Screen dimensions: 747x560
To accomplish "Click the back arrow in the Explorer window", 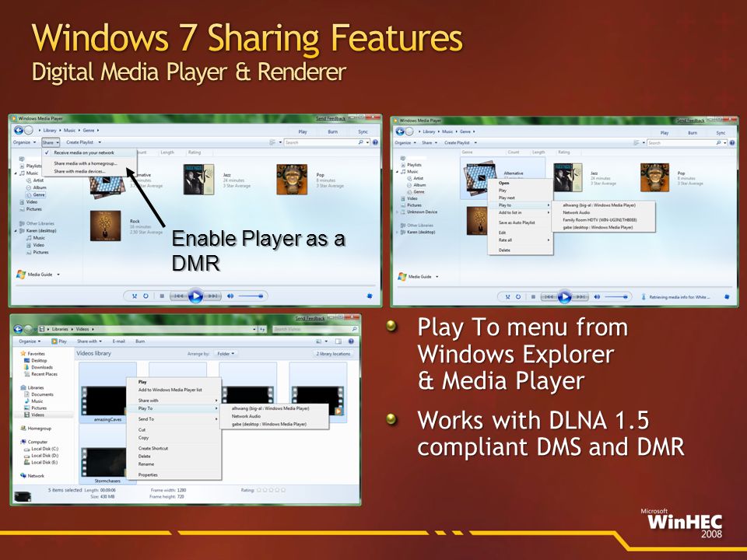I will tap(18, 329).
